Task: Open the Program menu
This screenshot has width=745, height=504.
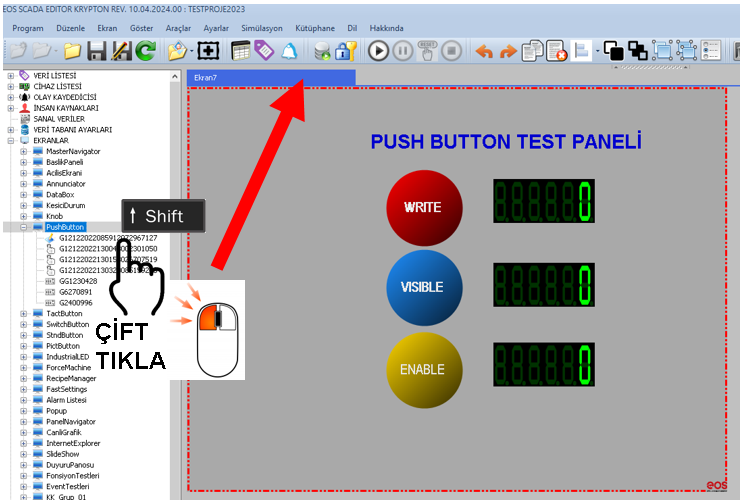Action: (28, 28)
